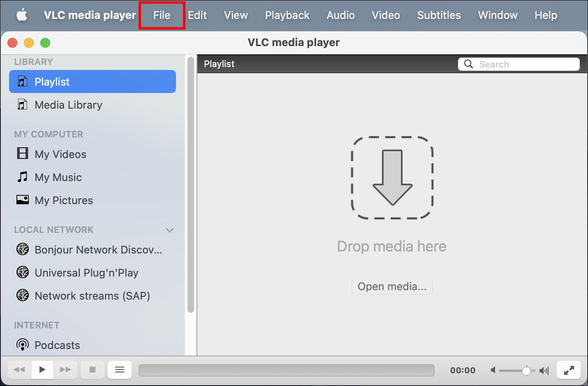Collapse the Local Network section chevron
The image size is (588, 386).
170,230
